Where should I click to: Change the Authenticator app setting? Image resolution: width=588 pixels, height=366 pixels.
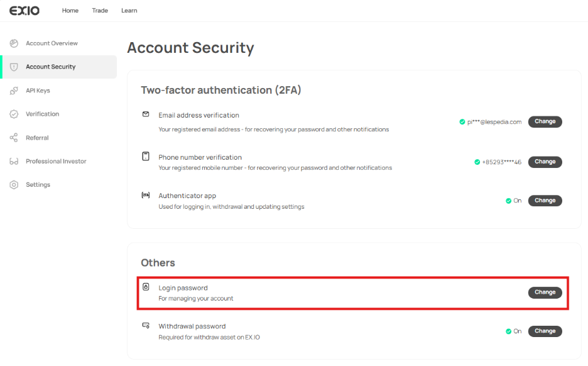(x=545, y=201)
